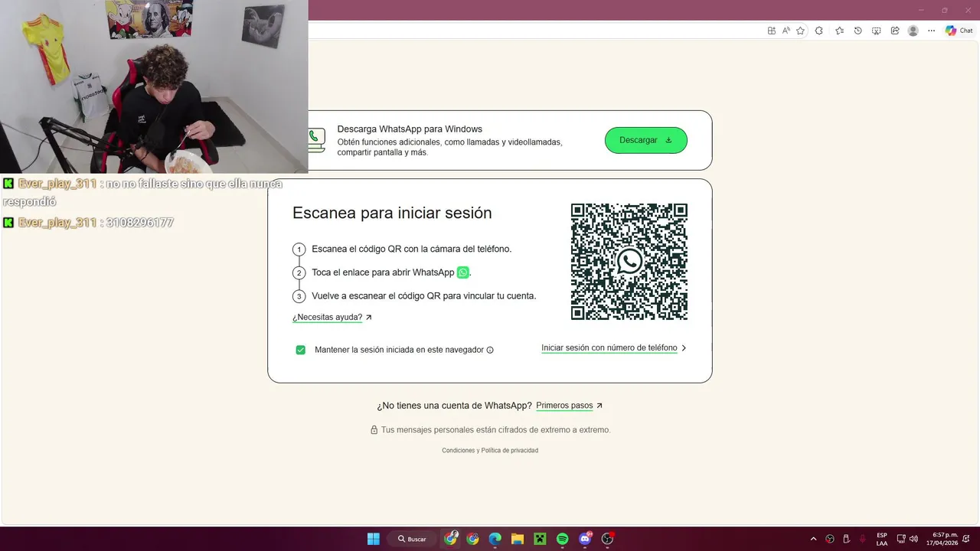Screen dimensions: 980x551
Task: Open Microsoft Edge from the taskbar
Action: click(x=495, y=539)
